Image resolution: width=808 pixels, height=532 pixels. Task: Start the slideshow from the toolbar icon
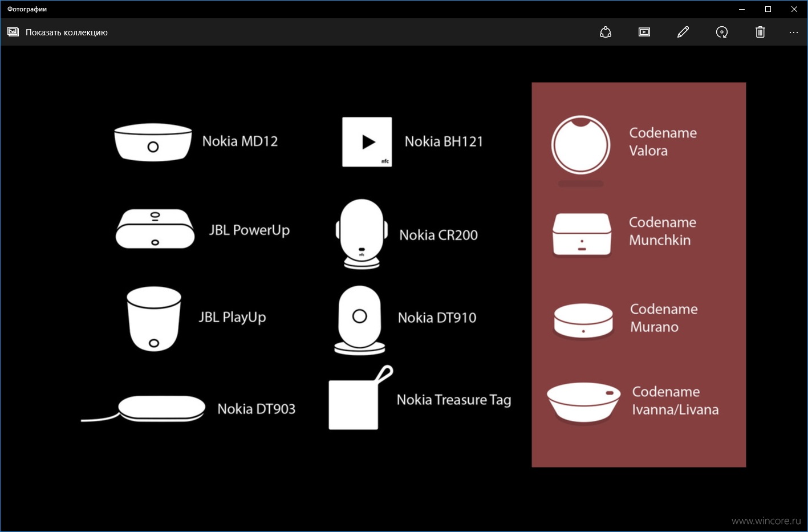point(644,32)
